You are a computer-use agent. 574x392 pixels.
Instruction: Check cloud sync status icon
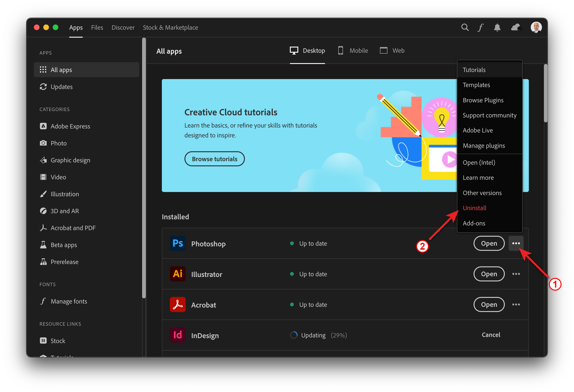click(516, 27)
